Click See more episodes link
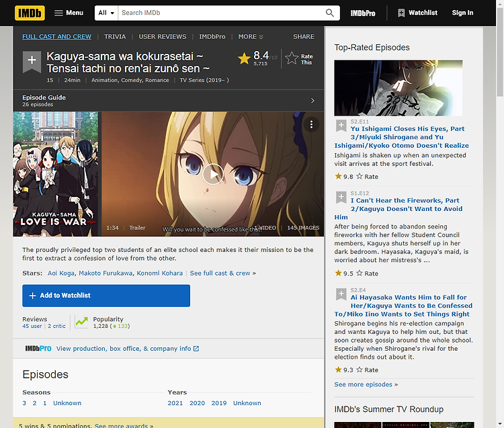This screenshot has width=504, height=428. [x=363, y=384]
